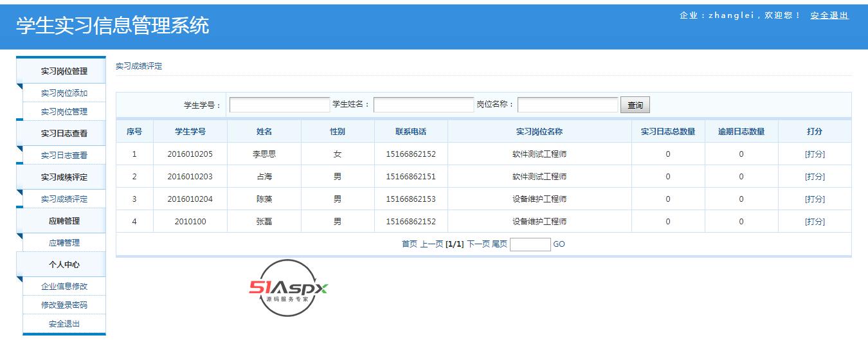Click [打分] for student 占海
868x340 pixels.
click(x=815, y=177)
